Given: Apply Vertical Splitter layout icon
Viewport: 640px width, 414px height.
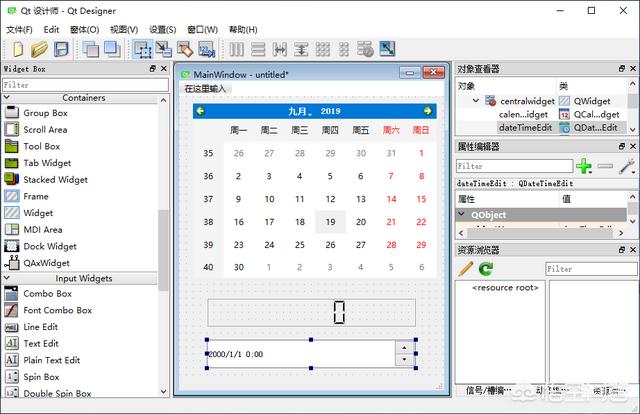Looking at the screenshot, I should pos(301,49).
